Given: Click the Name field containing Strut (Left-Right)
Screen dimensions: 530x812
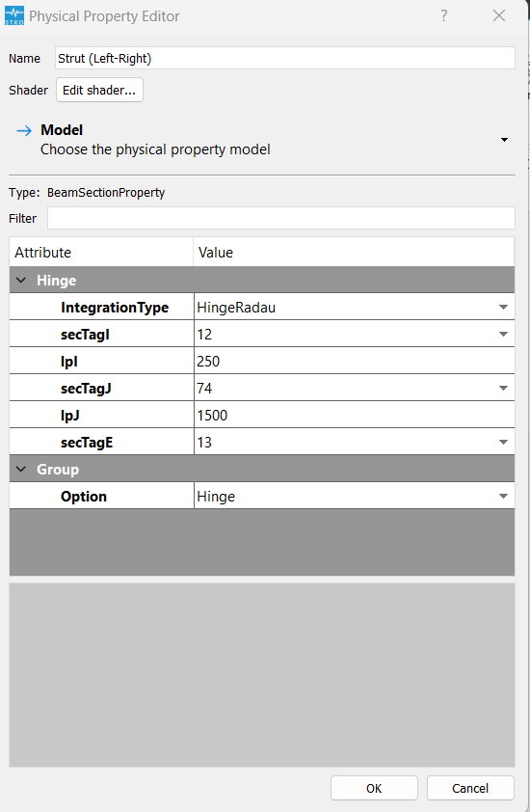Looking at the screenshot, I should pos(284,58).
